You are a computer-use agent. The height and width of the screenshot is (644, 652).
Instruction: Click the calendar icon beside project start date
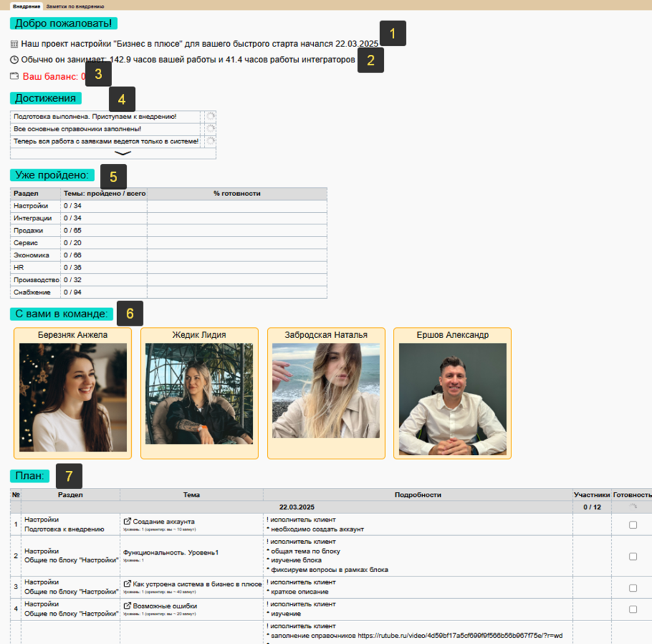[15, 45]
